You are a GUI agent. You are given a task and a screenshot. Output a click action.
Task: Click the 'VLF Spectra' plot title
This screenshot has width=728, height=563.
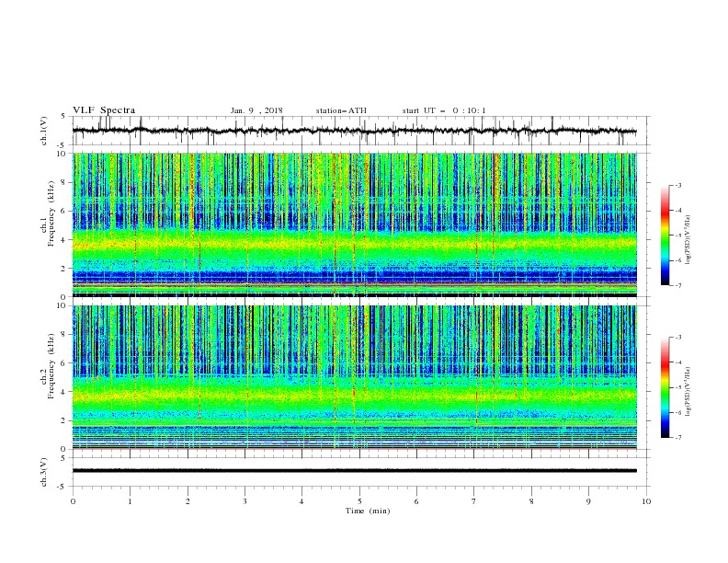tap(104, 110)
